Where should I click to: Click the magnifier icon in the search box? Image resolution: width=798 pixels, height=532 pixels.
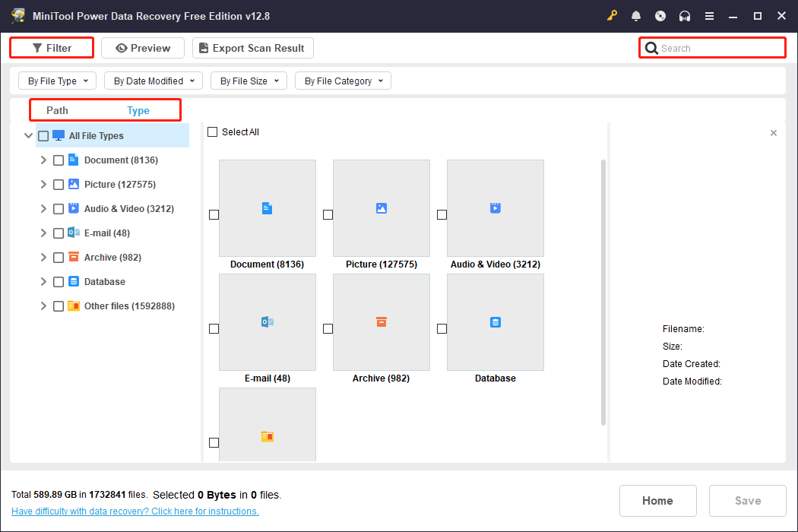point(651,47)
